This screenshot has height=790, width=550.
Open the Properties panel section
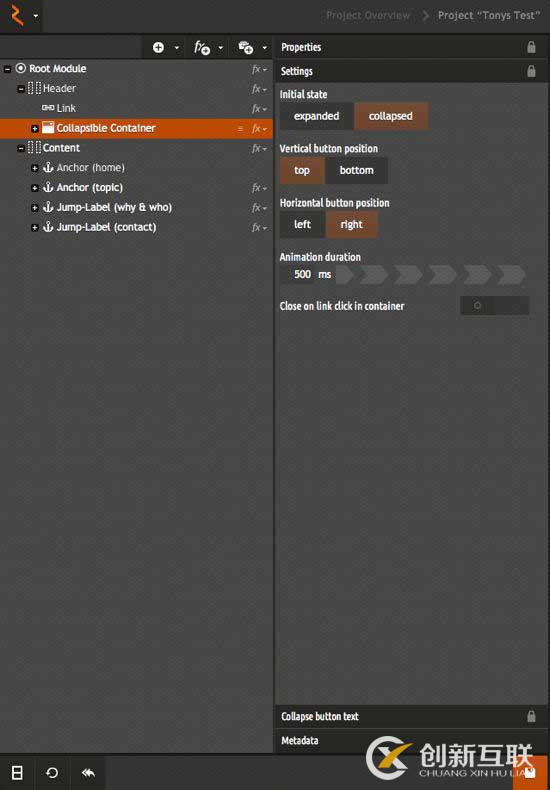pos(411,47)
